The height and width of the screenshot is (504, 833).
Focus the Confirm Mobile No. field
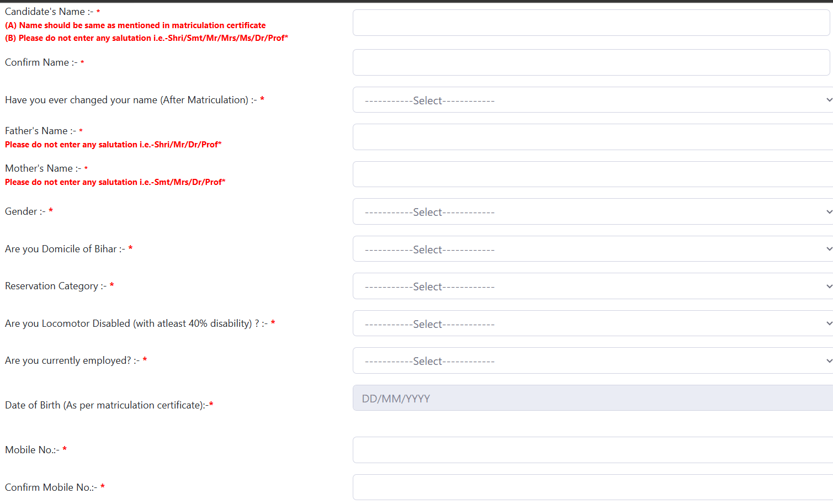[591, 487]
